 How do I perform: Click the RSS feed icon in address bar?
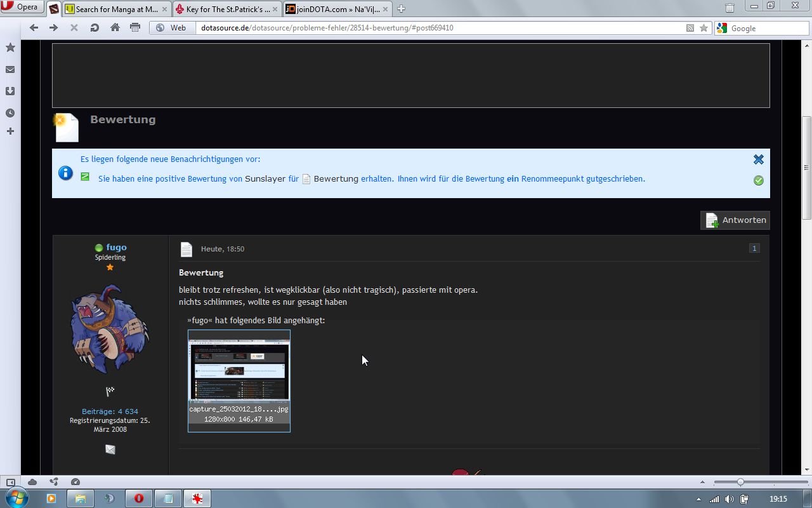click(x=690, y=28)
